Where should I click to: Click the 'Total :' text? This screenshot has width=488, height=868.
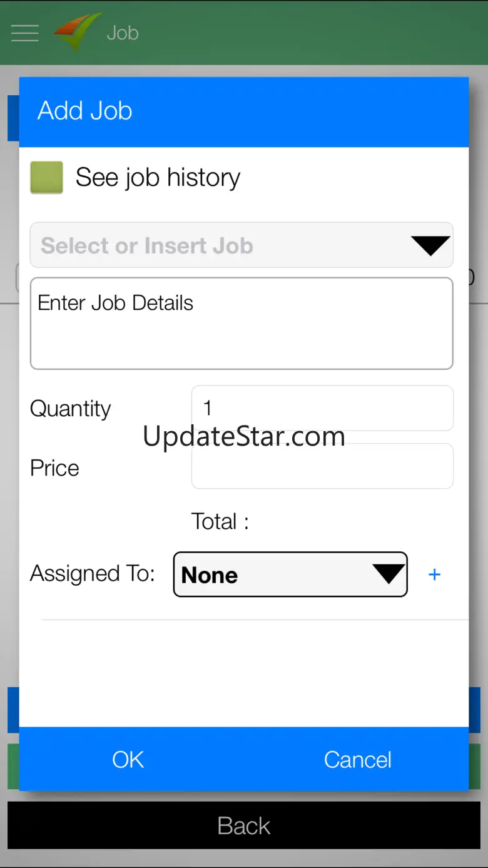[x=220, y=521]
